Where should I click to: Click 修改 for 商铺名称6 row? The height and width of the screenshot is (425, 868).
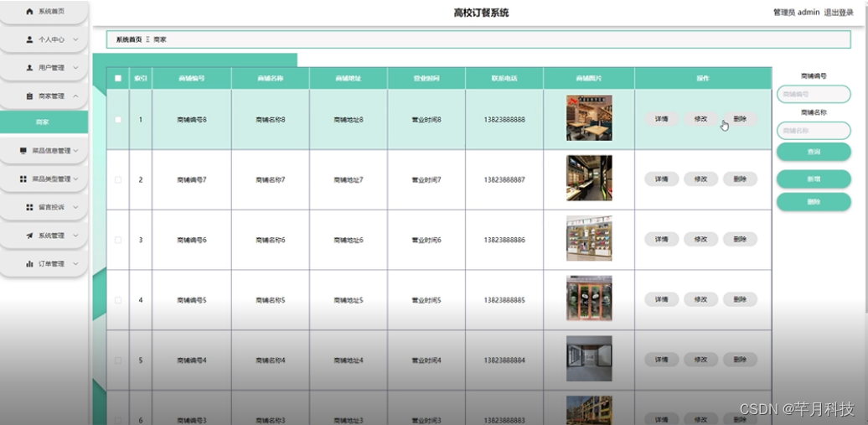[x=700, y=240]
